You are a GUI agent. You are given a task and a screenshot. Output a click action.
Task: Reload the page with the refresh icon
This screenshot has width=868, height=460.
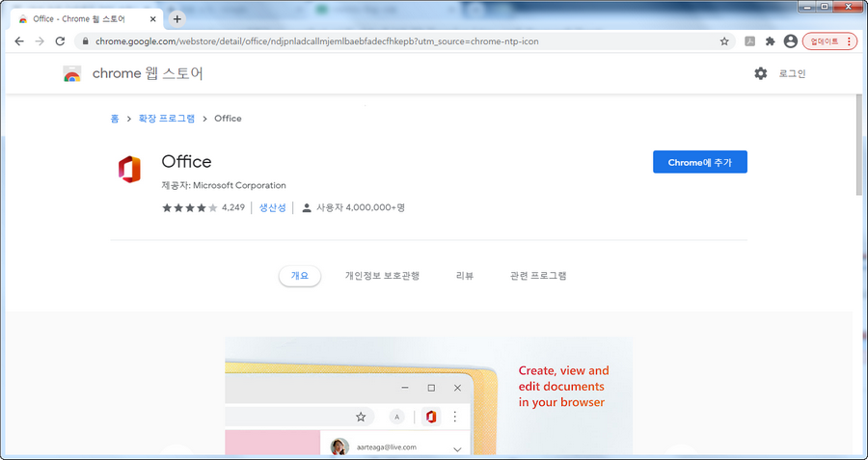point(60,41)
